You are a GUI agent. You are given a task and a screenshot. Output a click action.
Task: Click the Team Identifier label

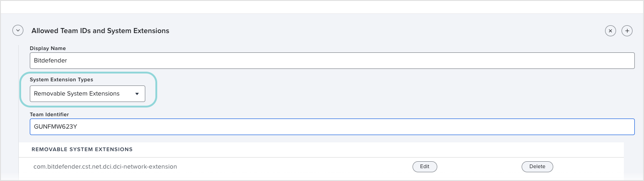tap(49, 114)
